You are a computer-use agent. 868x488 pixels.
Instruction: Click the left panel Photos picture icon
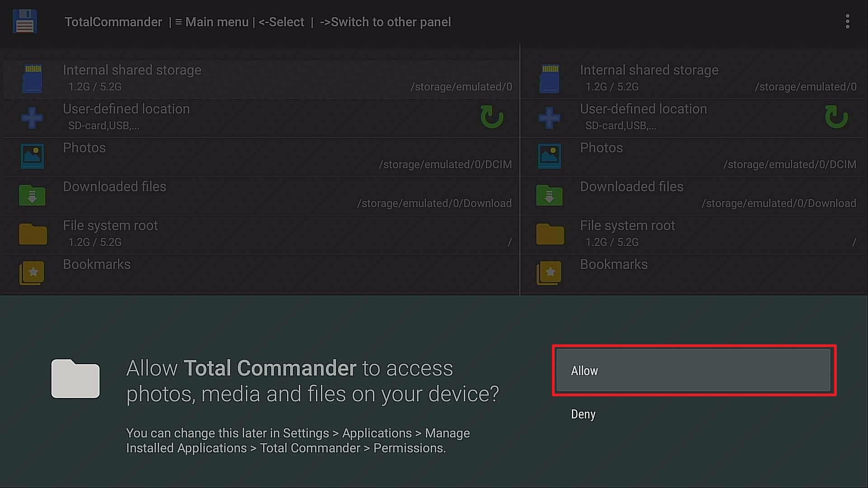[x=32, y=156]
